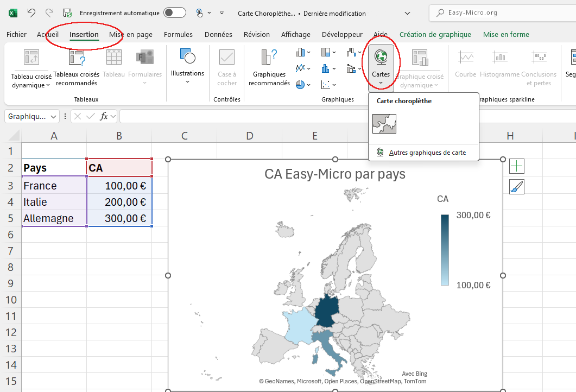Image resolution: width=576 pixels, height=392 pixels.
Task: Toggle the Enregistrement automatique switch
Action: coord(174,13)
